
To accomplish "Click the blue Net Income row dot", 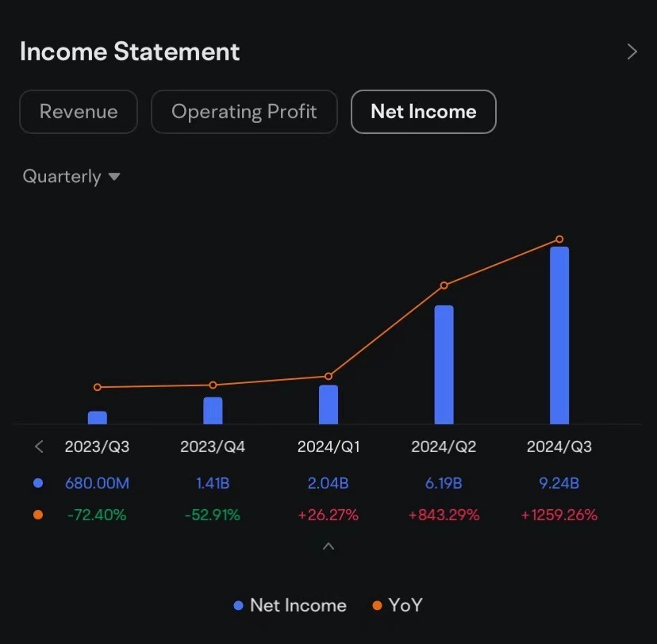I will [38, 483].
